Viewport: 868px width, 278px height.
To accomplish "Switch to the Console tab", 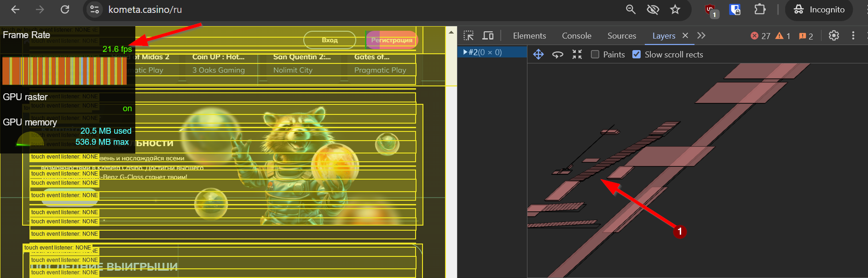I will 576,36.
